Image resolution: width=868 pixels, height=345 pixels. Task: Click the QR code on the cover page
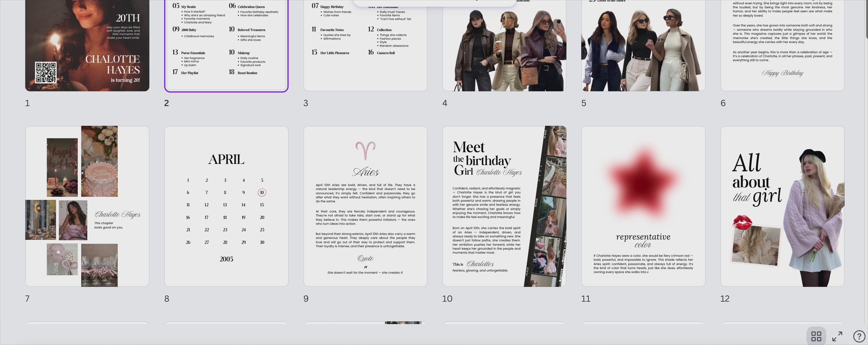[x=46, y=72]
